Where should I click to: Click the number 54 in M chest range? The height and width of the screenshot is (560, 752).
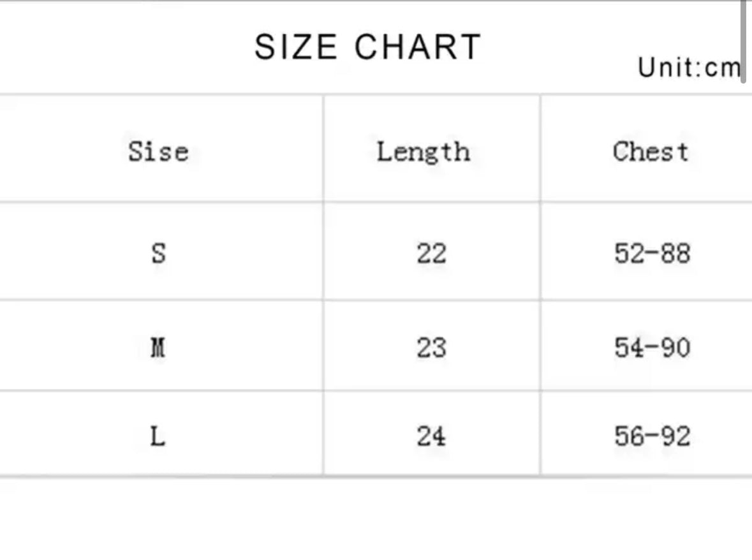[x=629, y=348]
